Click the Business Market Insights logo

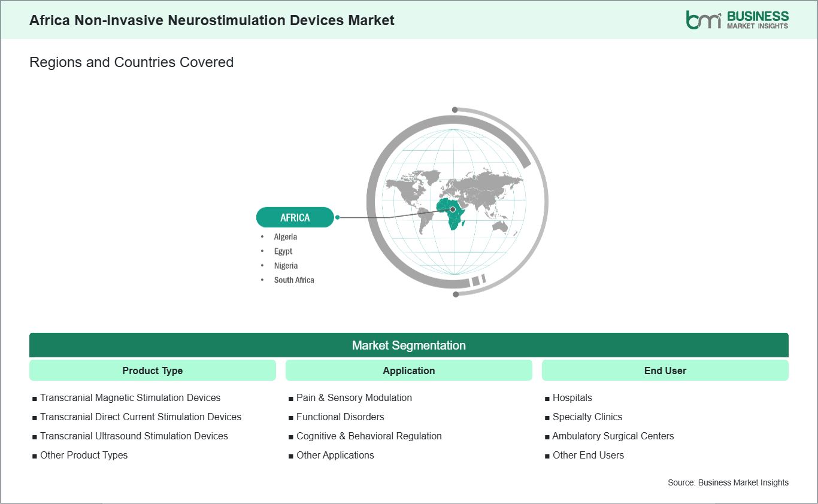[737, 20]
